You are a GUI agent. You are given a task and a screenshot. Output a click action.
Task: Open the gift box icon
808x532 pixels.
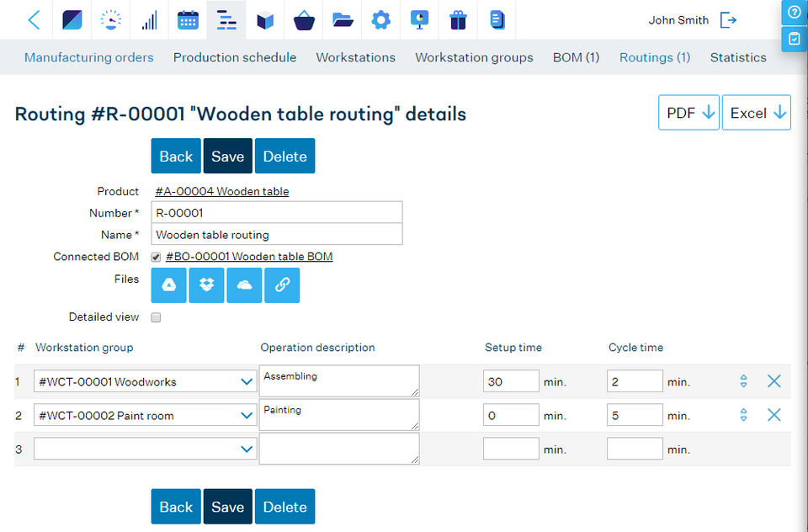(x=458, y=20)
